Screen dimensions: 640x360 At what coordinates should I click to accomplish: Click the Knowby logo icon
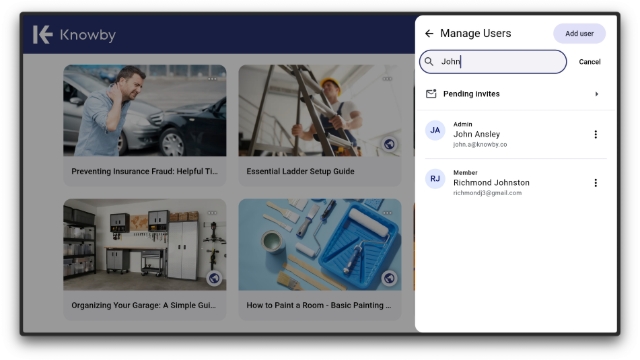click(43, 34)
